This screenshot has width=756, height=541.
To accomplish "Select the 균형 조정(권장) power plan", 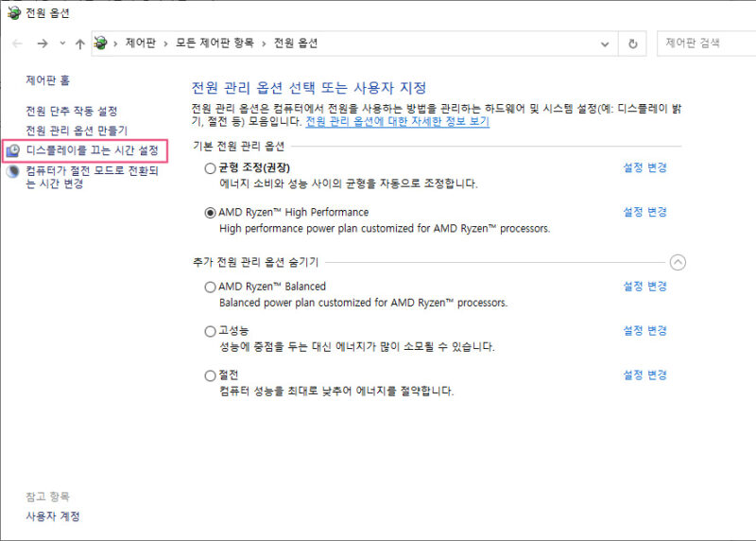I will (210, 167).
